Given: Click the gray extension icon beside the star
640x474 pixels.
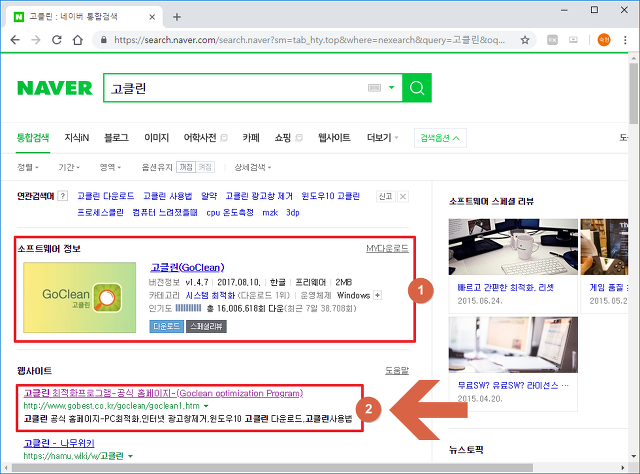Looking at the screenshot, I should 552,40.
